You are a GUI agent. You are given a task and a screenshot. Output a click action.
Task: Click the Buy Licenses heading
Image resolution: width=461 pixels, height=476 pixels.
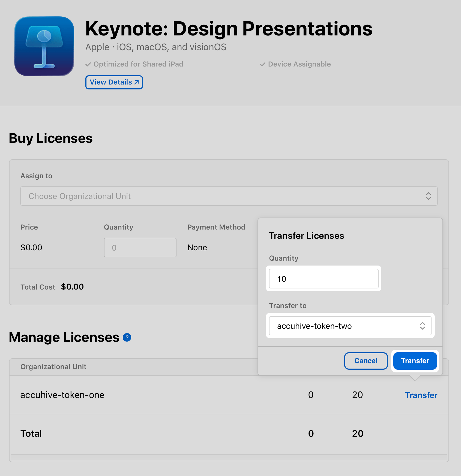pyautogui.click(x=51, y=138)
